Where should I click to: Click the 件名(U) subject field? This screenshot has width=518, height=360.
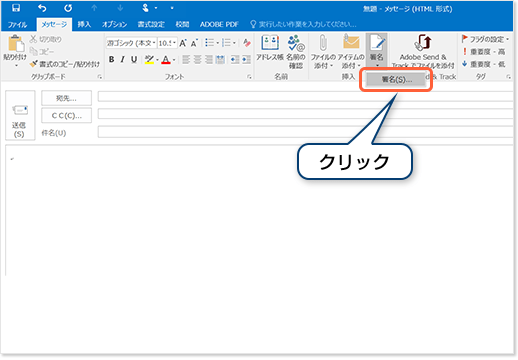[x=305, y=132]
